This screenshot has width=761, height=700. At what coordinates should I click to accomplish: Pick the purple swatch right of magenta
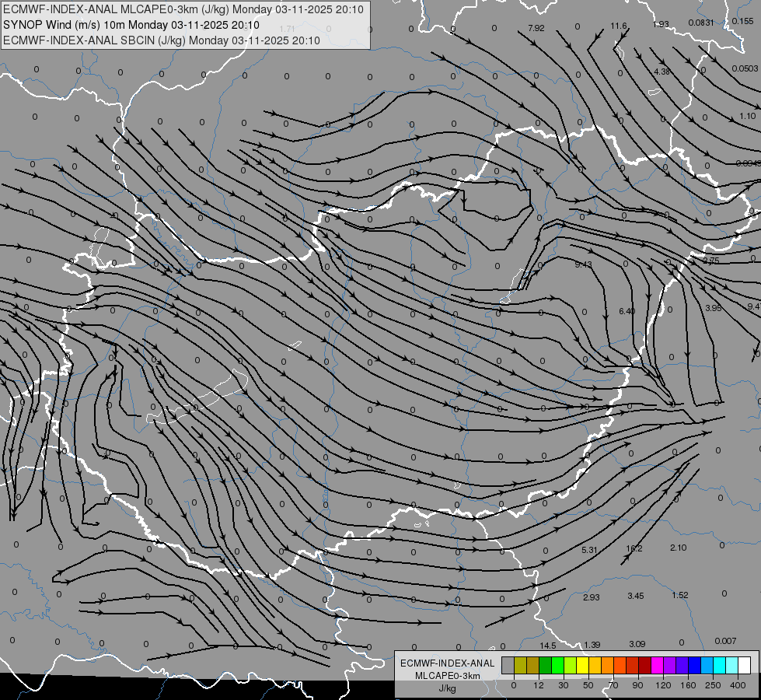670,666
